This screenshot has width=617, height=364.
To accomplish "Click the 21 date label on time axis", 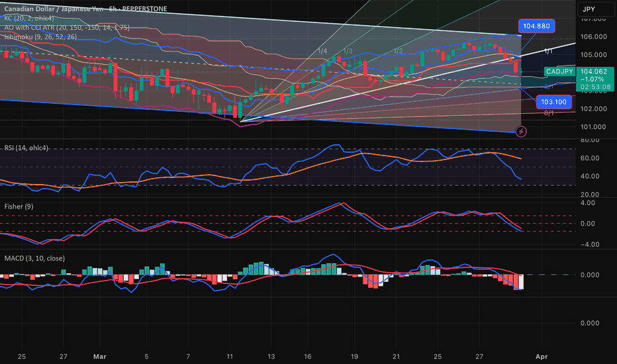I will pos(396,357).
